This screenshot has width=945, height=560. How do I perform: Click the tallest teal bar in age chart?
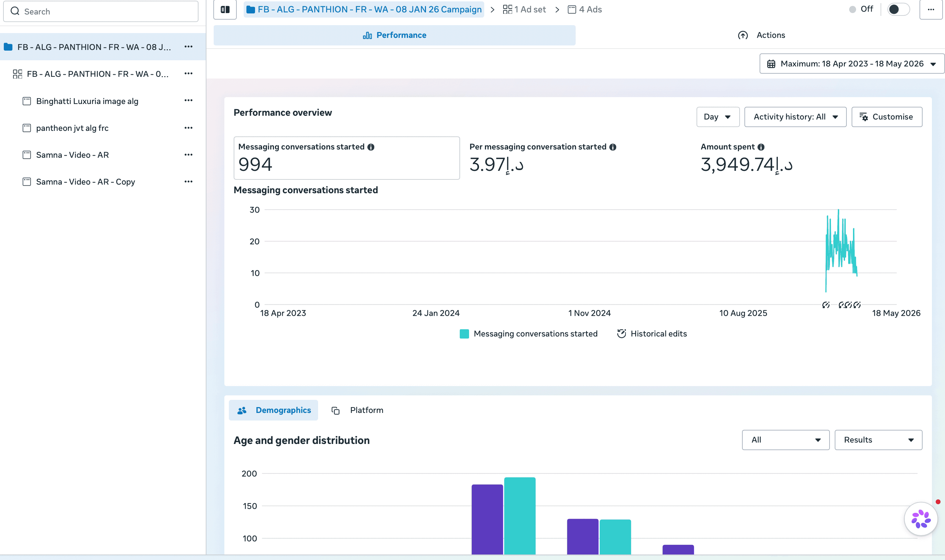(519, 516)
